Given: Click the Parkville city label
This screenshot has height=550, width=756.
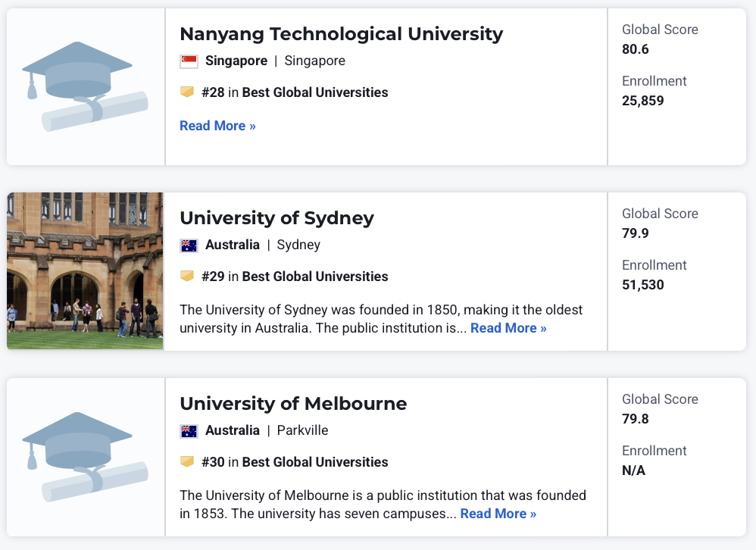Looking at the screenshot, I should pos(302,430).
